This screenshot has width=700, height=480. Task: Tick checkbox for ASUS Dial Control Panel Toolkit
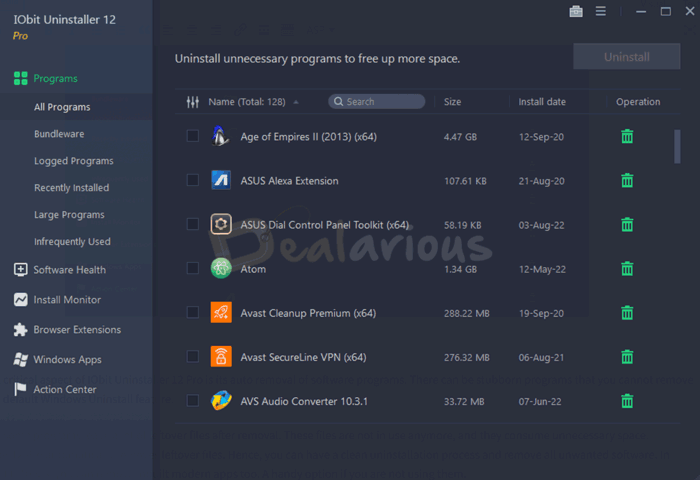click(193, 224)
